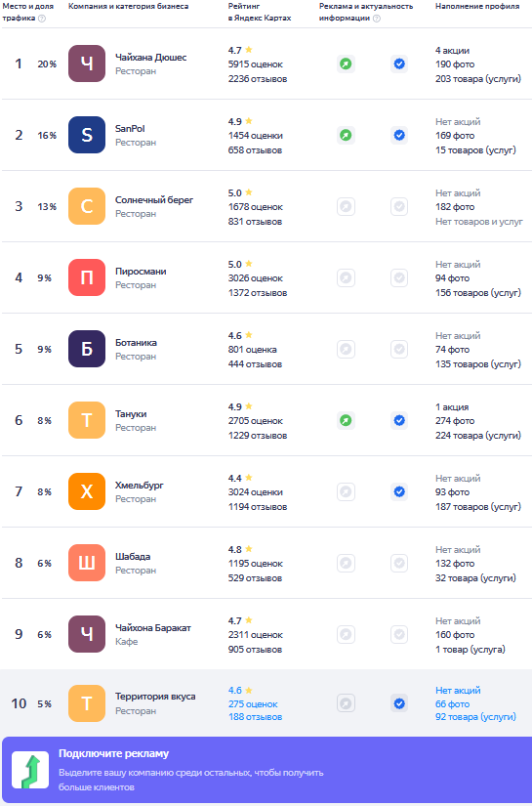This screenshot has width=532, height=806.
Task: Click the blue verified badge for Хмельбург
Action: coord(399,492)
